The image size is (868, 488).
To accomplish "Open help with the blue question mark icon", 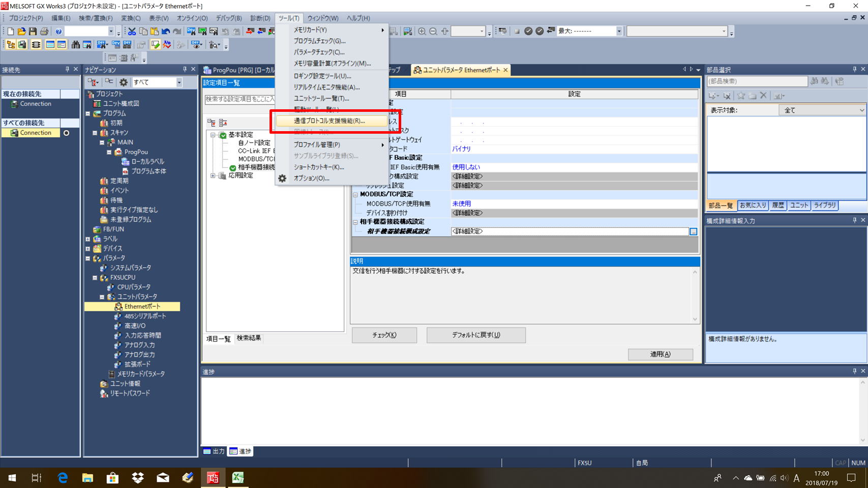I will click(x=58, y=32).
